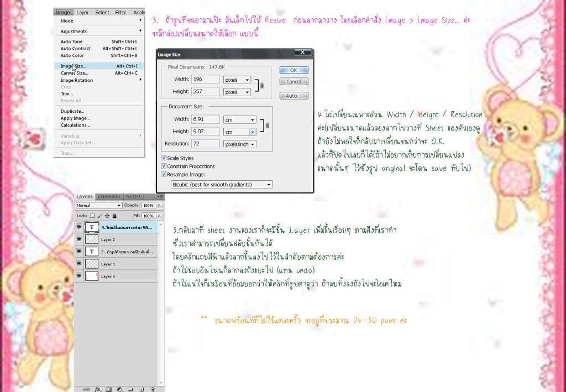The height and width of the screenshot is (392, 566).
Task: Click the add layer mask icon
Action: point(109,389)
